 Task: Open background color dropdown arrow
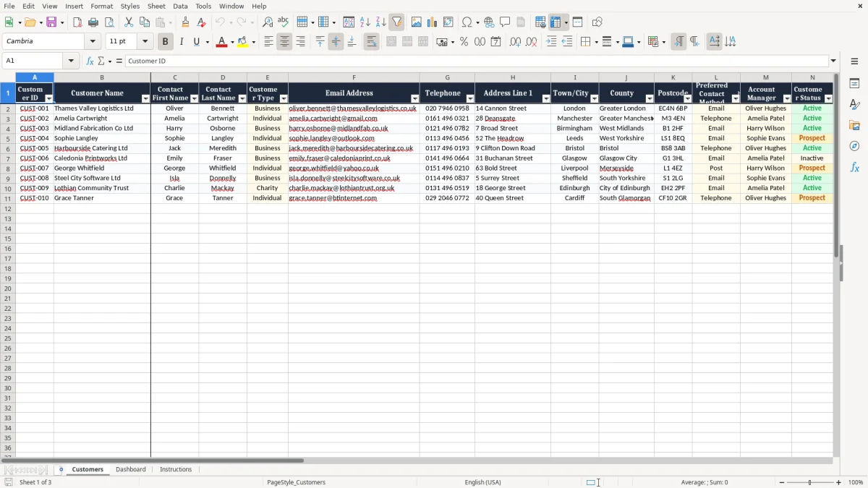click(x=254, y=42)
